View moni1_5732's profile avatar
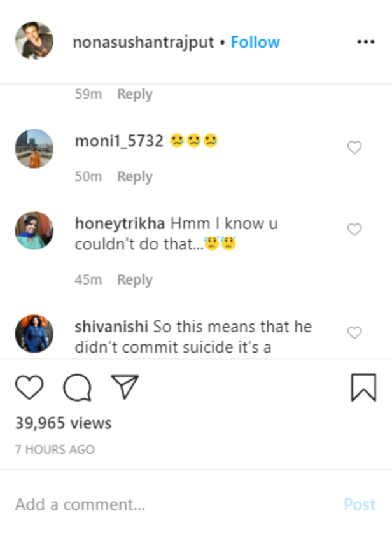The width and height of the screenshot is (392, 534). [34, 148]
